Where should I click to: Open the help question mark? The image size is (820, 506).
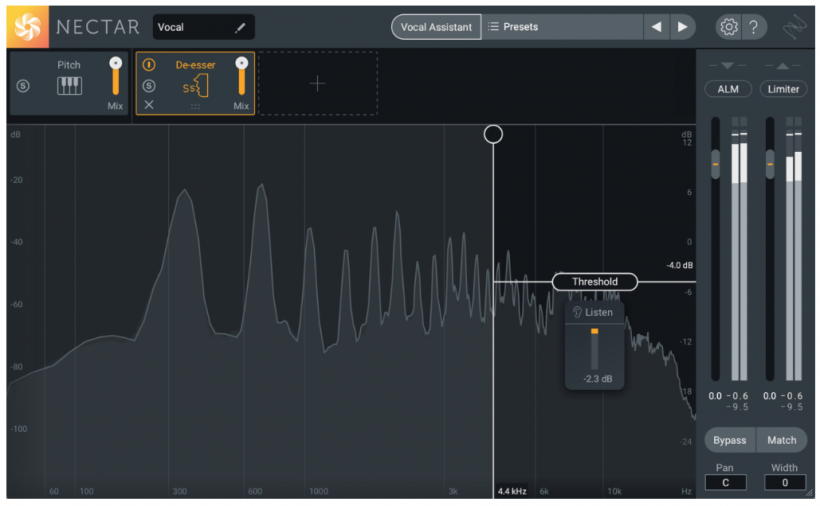point(753,27)
